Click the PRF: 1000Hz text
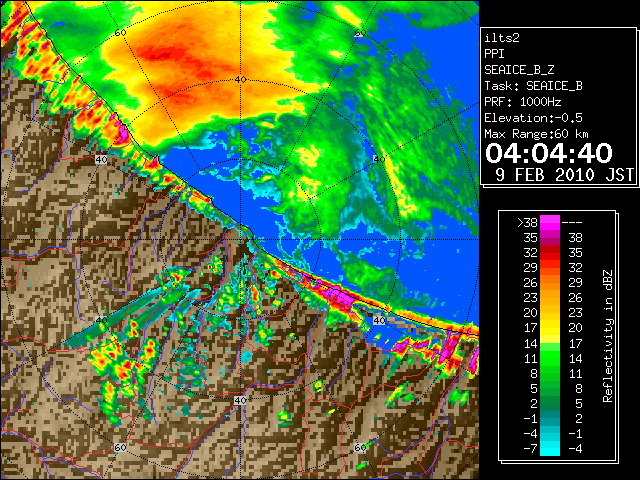This screenshot has height=480, width=640. (522, 102)
